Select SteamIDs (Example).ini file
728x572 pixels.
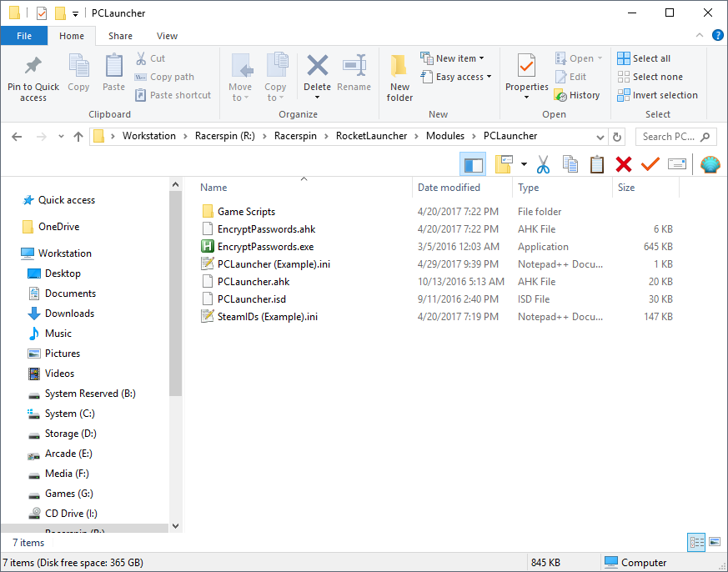tap(267, 317)
